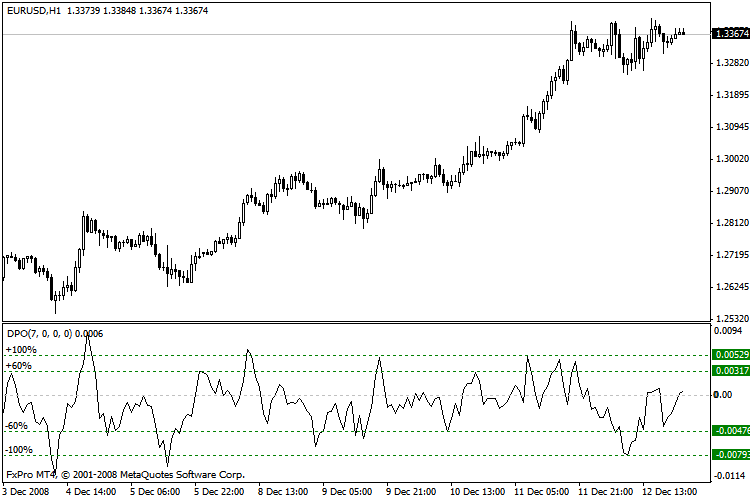Click the 3 Dec 2008 date label
750x500 pixels.
point(26,491)
